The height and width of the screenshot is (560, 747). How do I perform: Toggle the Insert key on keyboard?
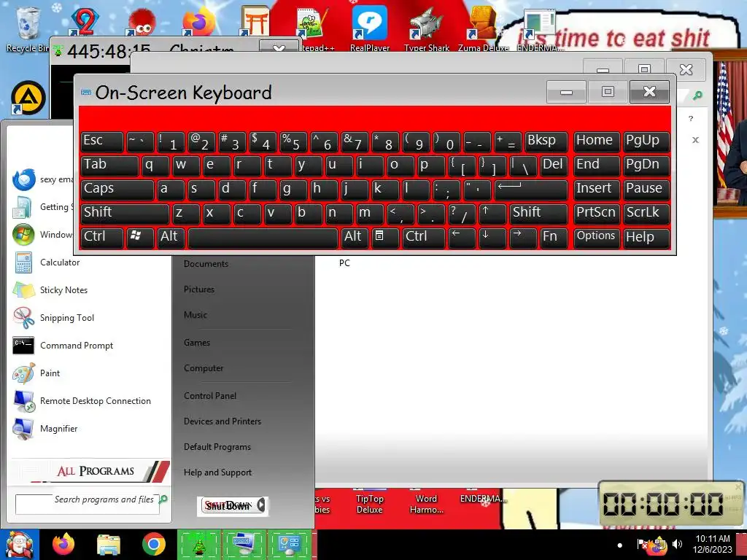coord(597,189)
